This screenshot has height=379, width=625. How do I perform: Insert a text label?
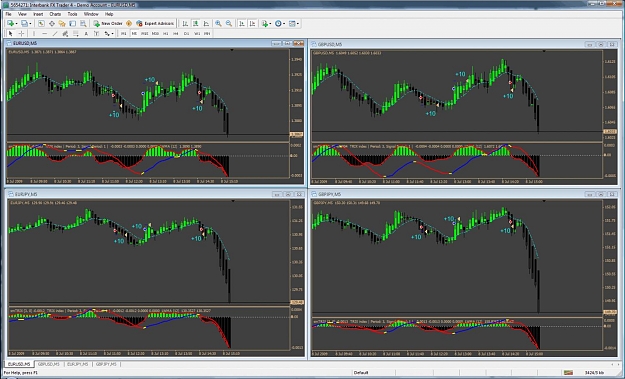96,33
